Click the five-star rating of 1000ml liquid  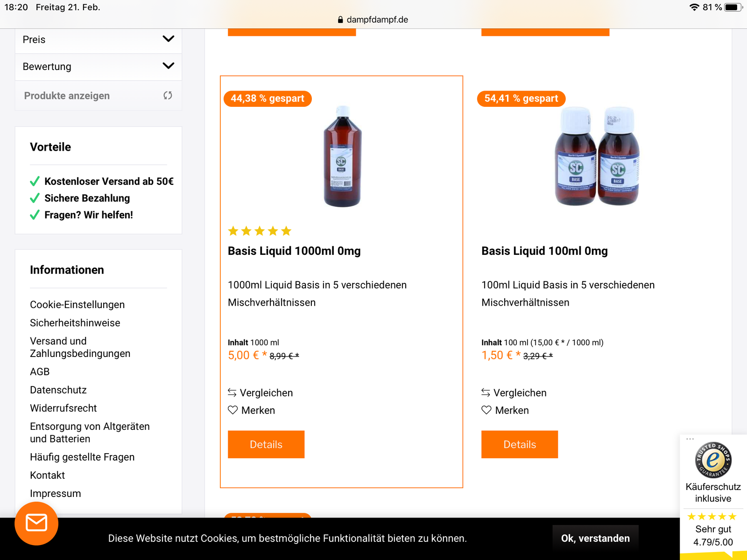coord(260,231)
